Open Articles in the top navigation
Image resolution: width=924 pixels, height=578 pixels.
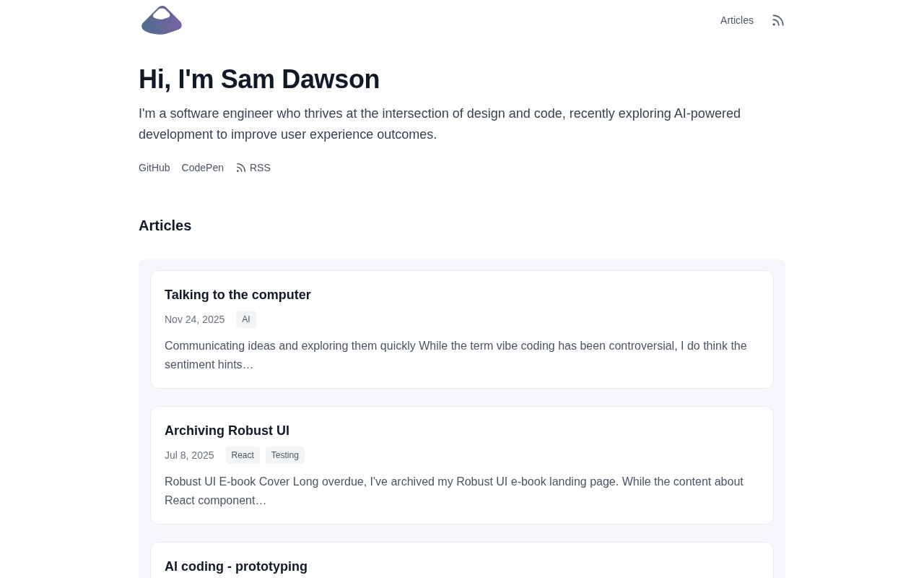736,20
